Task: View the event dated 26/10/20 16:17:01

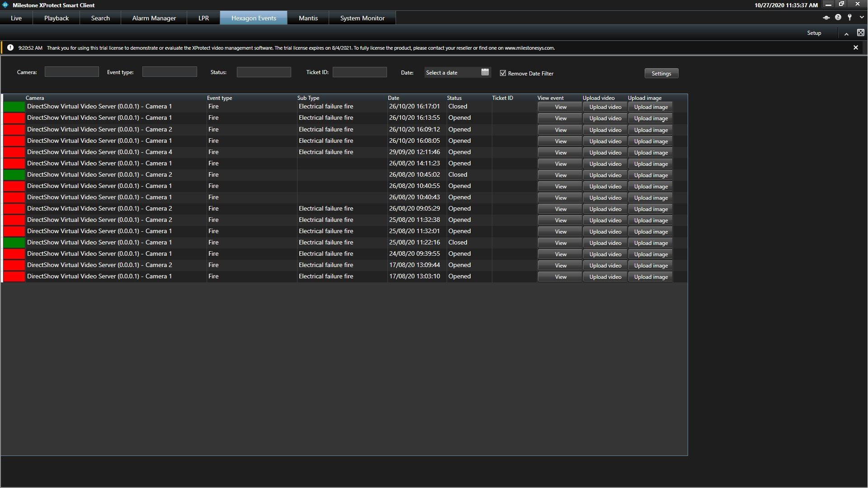Action: tap(560, 107)
